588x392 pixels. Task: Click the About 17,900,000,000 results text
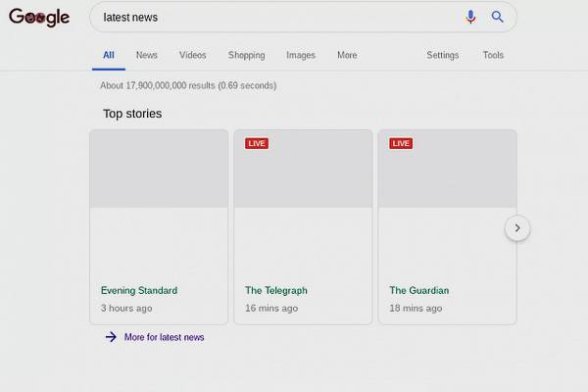click(188, 85)
